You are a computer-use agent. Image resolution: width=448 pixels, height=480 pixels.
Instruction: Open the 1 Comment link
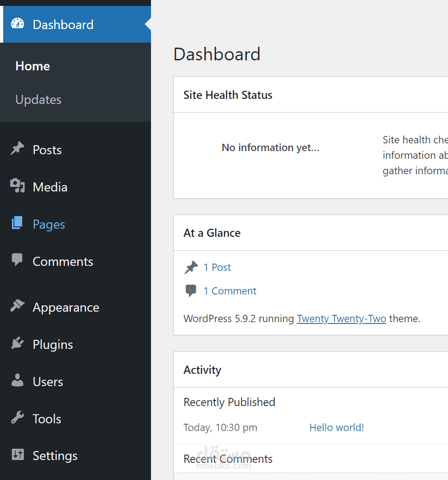[x=230, y=291]
